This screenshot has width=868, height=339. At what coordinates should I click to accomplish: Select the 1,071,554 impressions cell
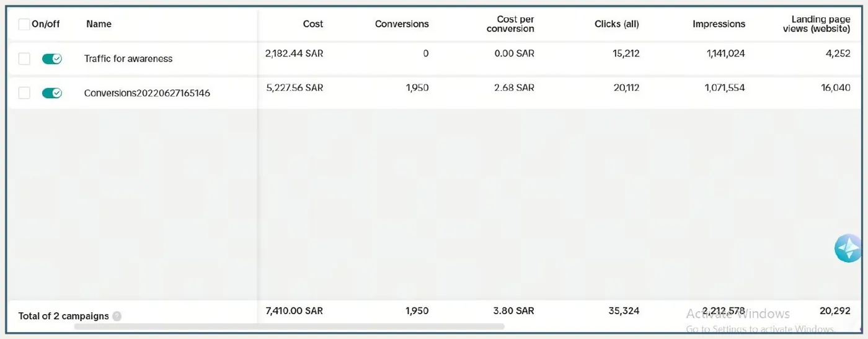click(725, 88)
